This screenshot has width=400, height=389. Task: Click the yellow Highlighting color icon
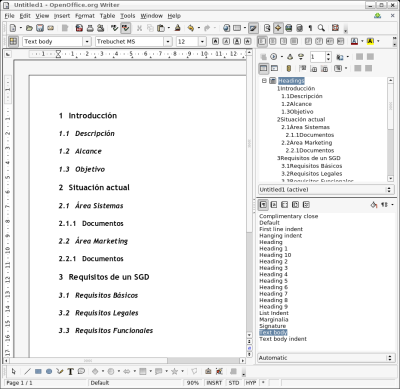tap(370, 41)
